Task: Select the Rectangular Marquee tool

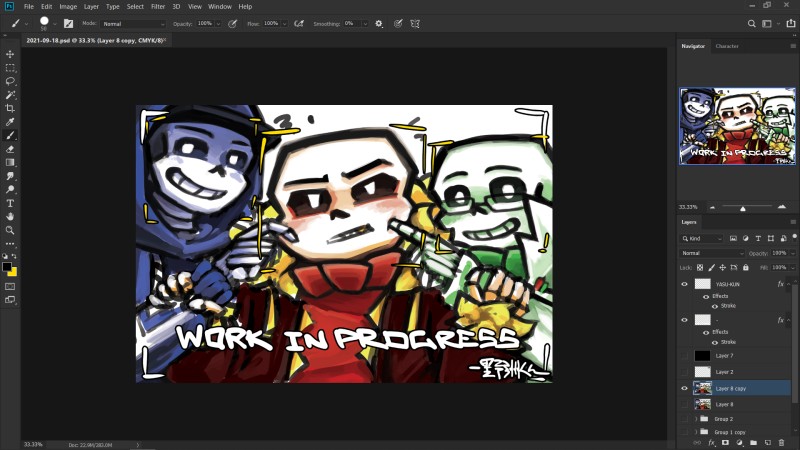Action: click(10, 68)
